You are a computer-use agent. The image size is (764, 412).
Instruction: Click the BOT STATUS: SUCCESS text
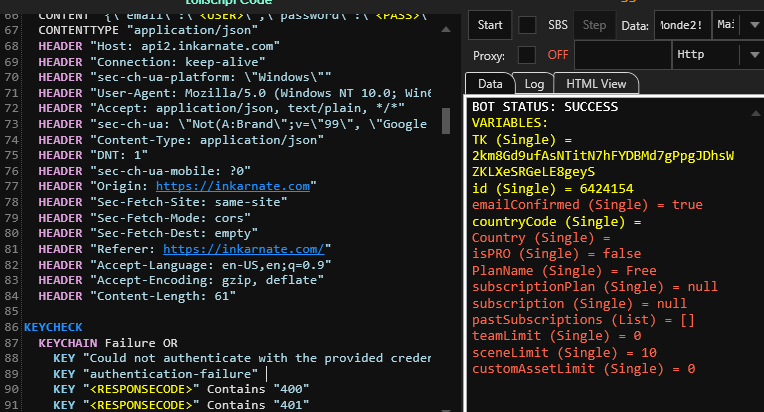pyautogui.click(x=545, y=107)
